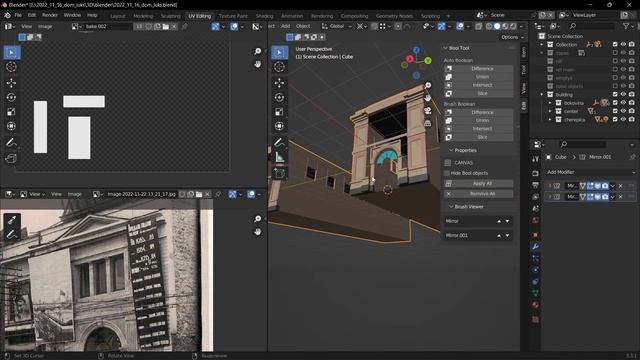
Task: Select the Annotate tool in UV editor
Action: tap(11, 142)
